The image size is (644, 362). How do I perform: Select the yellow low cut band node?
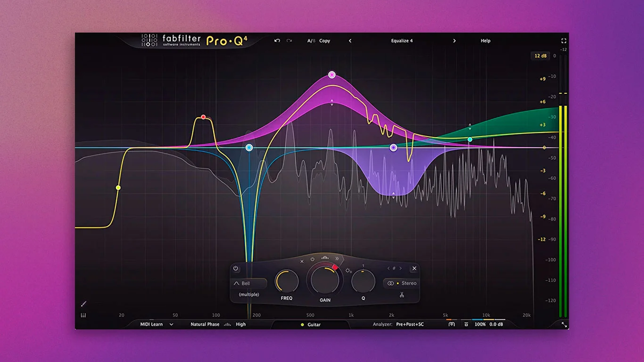pos(118,188)
